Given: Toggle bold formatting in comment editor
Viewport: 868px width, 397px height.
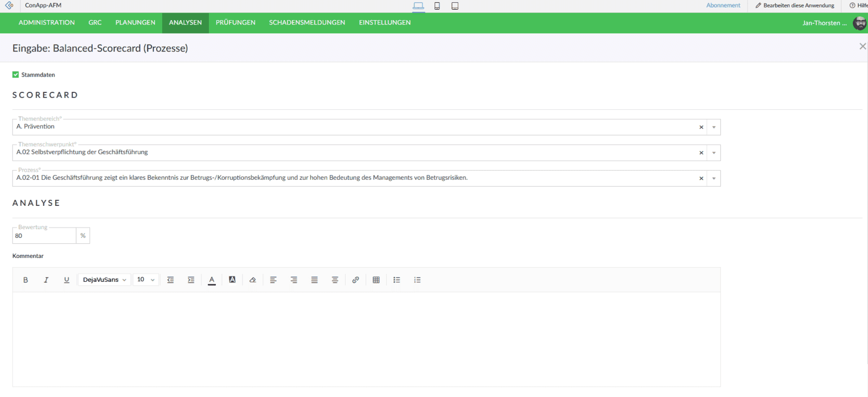Looking at the screenshot, I should coord(25,280).
